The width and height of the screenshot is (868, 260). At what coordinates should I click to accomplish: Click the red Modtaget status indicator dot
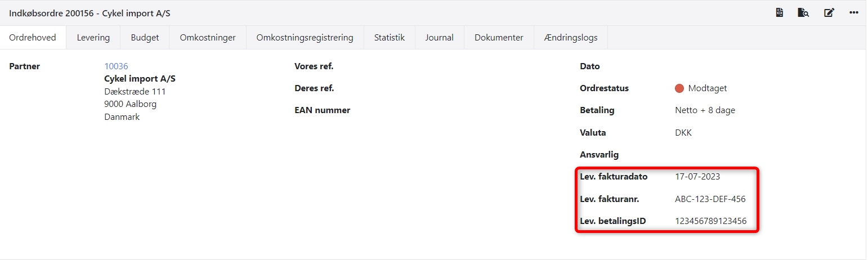tap(679, 88)
